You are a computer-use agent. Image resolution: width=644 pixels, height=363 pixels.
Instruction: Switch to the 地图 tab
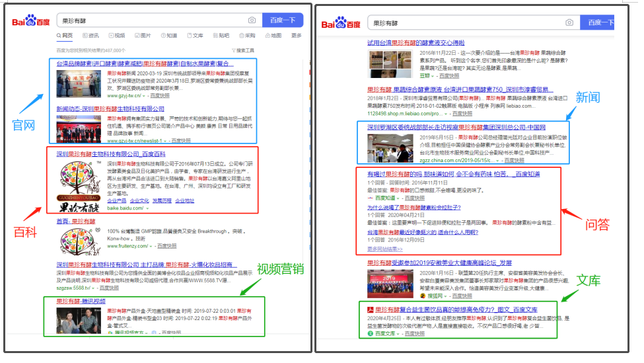tap(273, 36)
